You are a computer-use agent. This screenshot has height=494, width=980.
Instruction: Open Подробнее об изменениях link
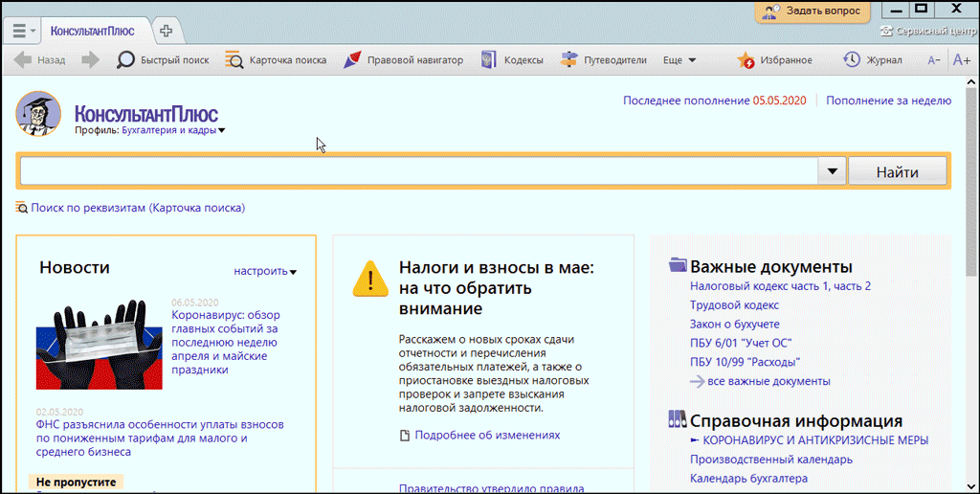pos(487,435)
